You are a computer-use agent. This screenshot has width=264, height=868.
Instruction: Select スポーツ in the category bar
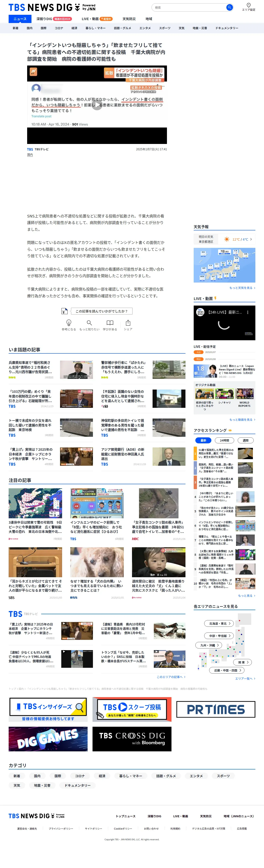(165, 28)
